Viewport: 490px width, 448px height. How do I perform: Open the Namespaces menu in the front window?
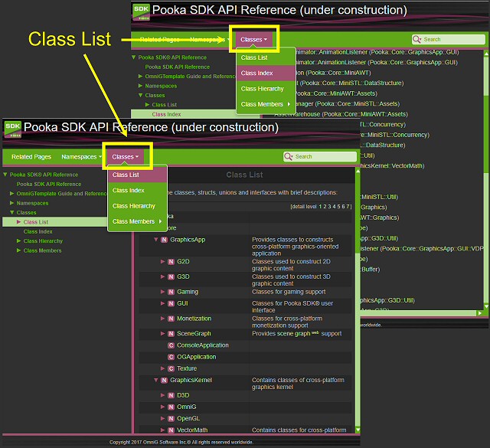tap(82, 157)
